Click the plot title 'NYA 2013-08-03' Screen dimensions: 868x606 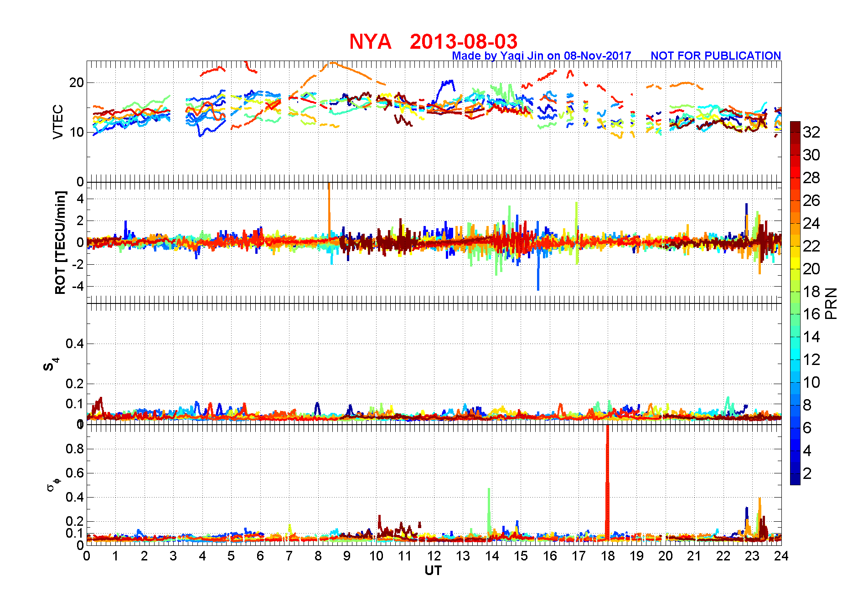pos(433,41)
